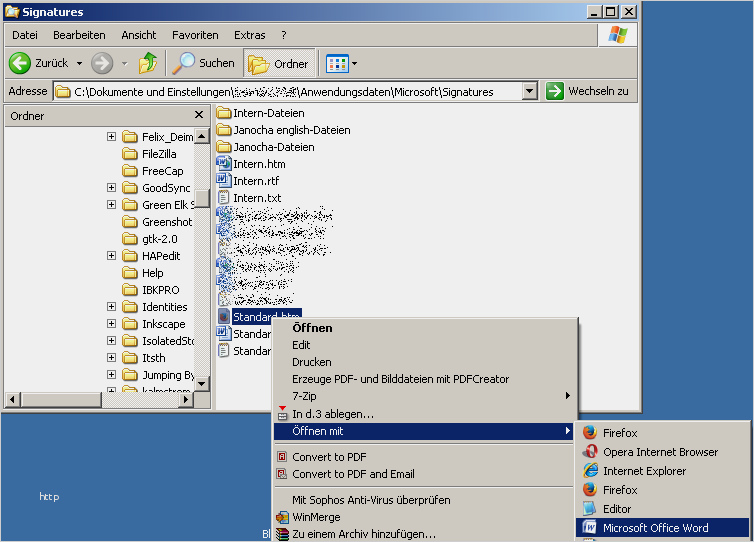Expand the Inkscape folder in tree

(x=112, y=324)
